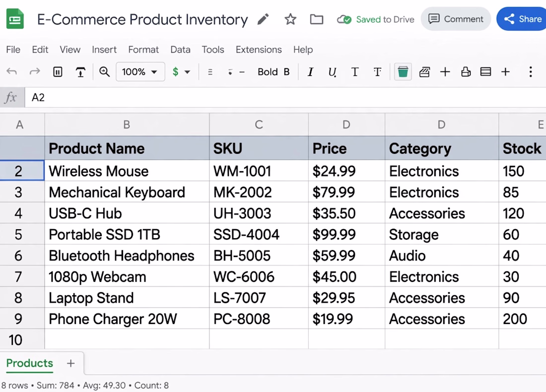Click the pencil icon to rename the title
Image resolution: width=546 pixels, height=392 pixels.
[263, 19]
